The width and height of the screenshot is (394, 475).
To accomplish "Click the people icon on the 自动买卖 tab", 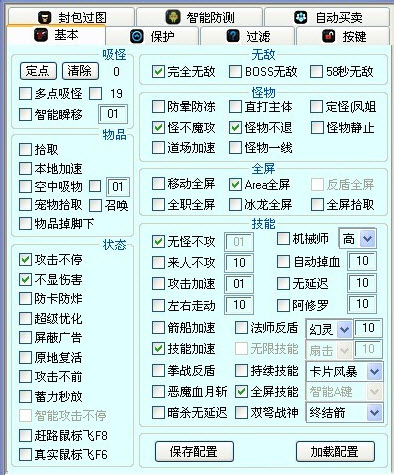I will [301, 17].
